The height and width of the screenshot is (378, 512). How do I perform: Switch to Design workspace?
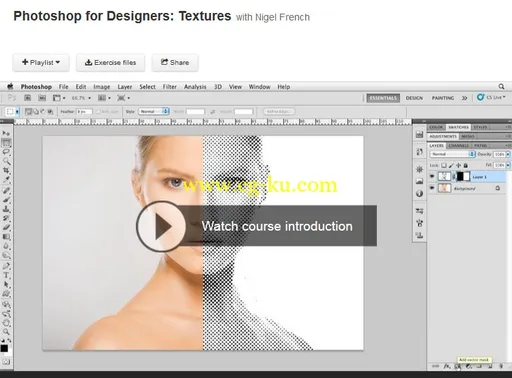(x=414, y=98)
